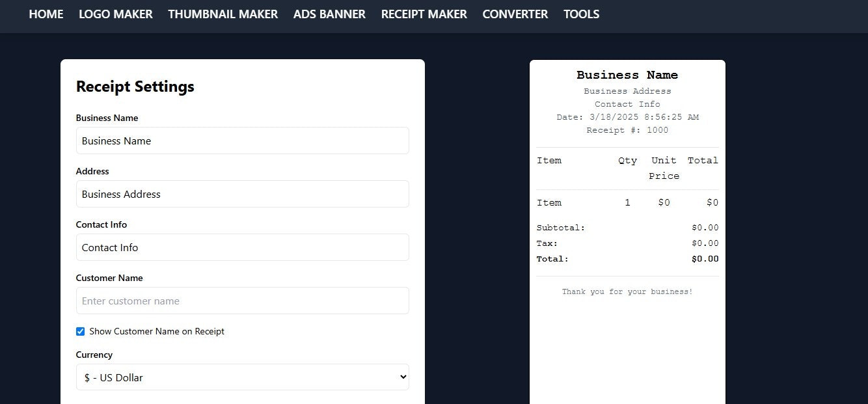The height and width of the screenshot is (404, 868).
Task: Click Receipt # 1000 text in preview
Action: pyautogui.click(x=627, y=130)
